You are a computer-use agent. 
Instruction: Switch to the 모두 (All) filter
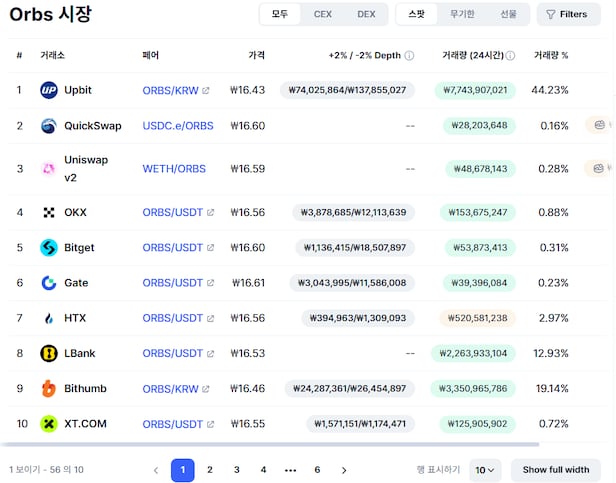(280, 14)
